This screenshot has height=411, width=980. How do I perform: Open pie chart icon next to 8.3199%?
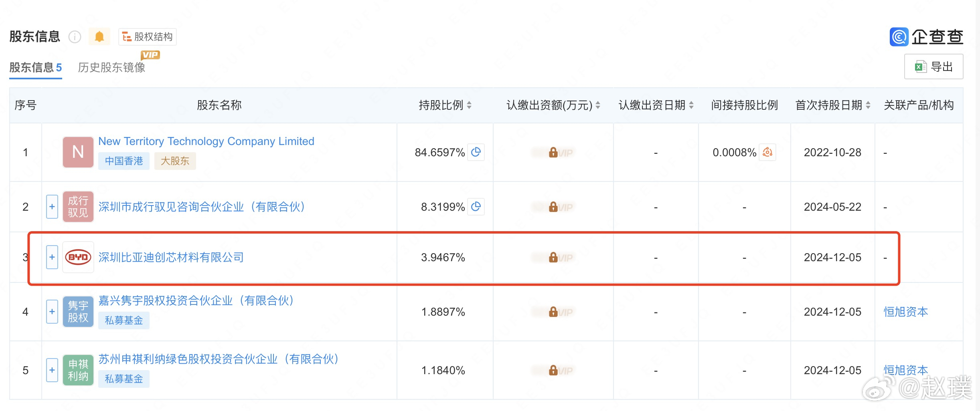click(x=476, y=207)
